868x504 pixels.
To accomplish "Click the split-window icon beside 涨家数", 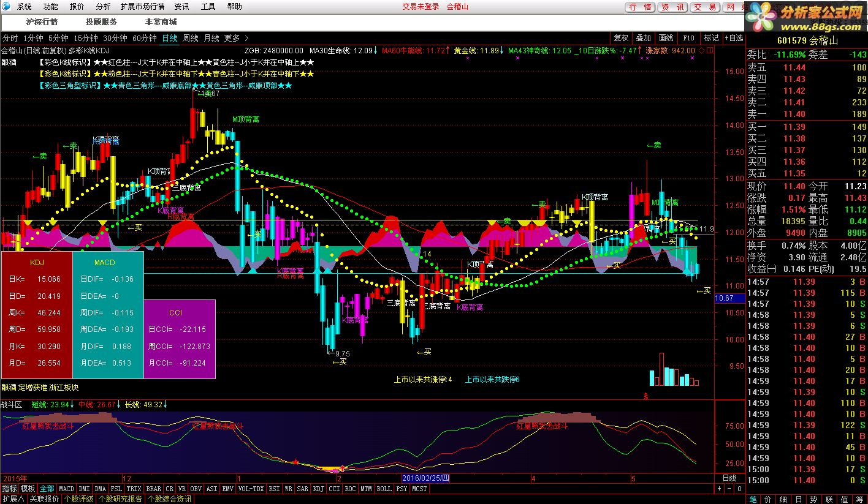I will (710, 50).
